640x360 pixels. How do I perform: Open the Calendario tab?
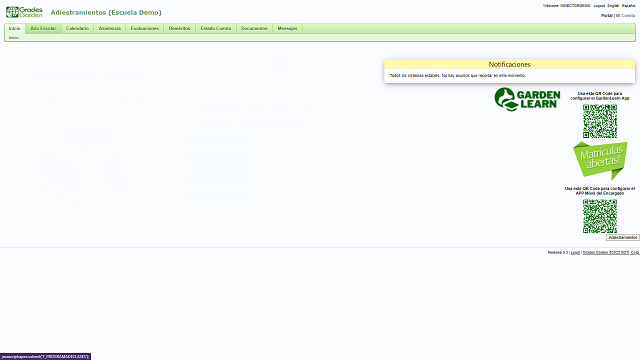coord(77,28)
